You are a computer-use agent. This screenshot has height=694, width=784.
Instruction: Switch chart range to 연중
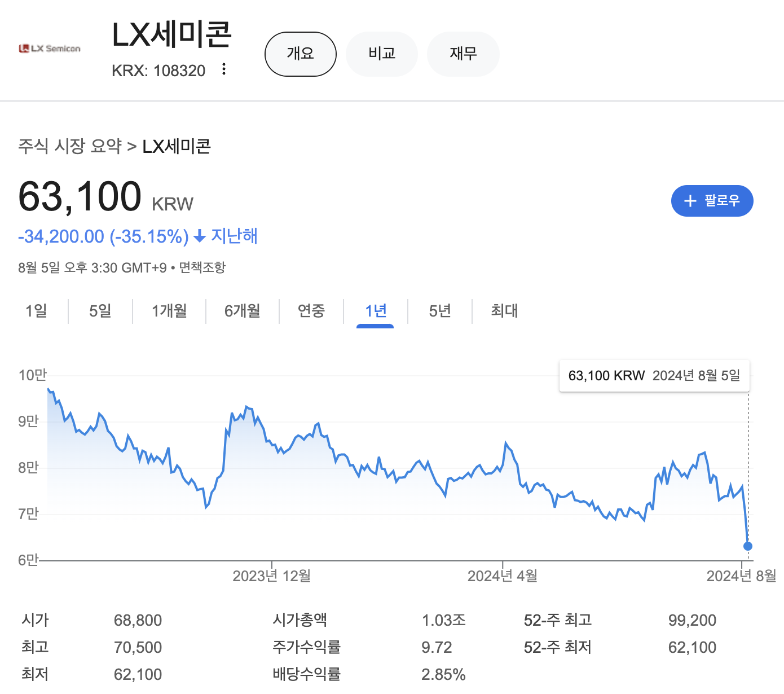pyautogui.click(x=311, y=311)
